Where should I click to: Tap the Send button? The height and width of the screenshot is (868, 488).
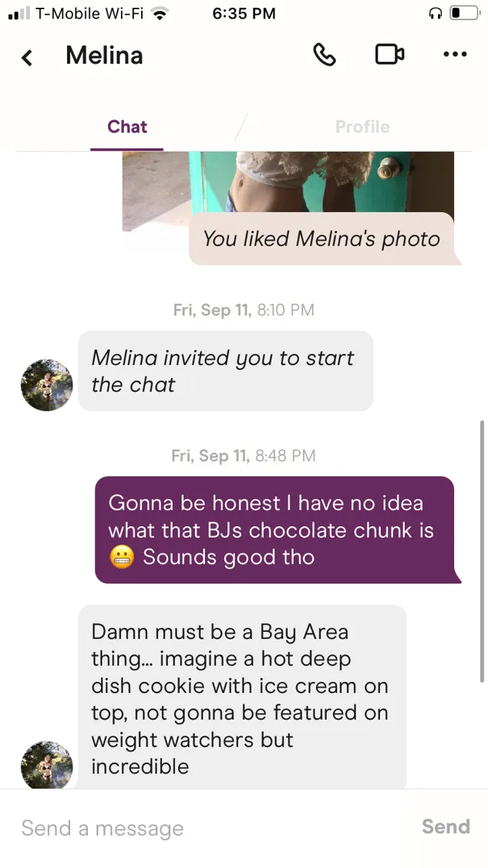click(446, 826)
